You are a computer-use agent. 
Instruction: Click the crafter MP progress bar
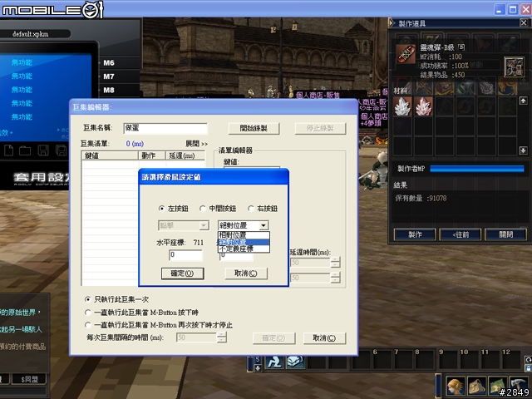(477, 169)
